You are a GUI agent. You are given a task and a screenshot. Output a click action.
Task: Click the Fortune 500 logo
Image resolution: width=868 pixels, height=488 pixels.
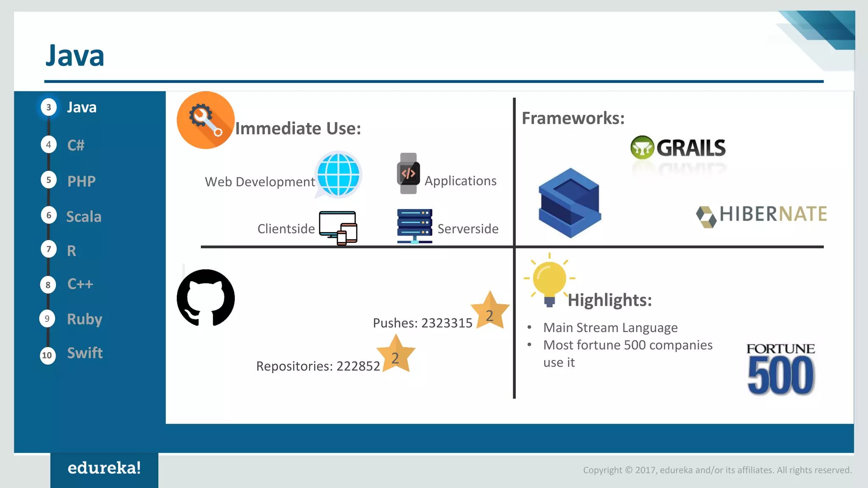[780, 369]
